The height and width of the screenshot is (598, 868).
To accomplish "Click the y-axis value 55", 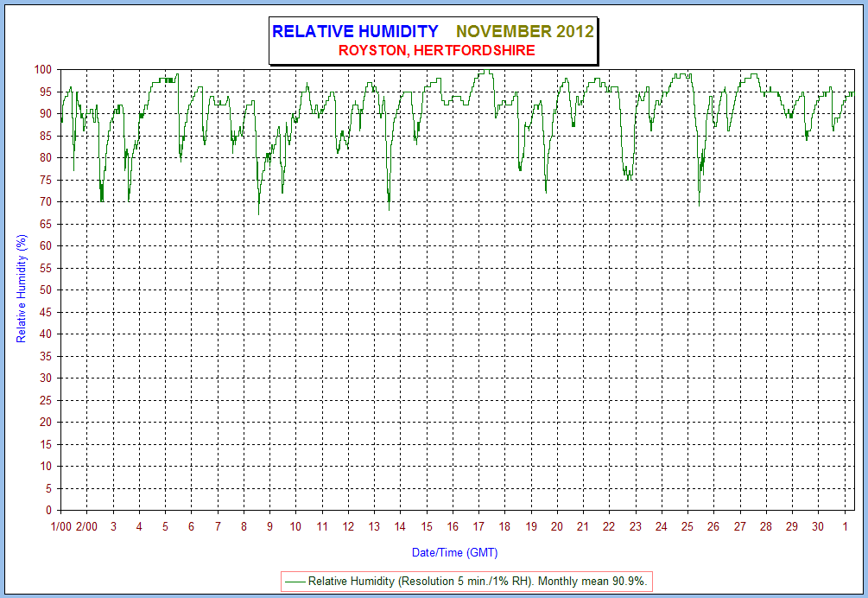I will [46, 268].
